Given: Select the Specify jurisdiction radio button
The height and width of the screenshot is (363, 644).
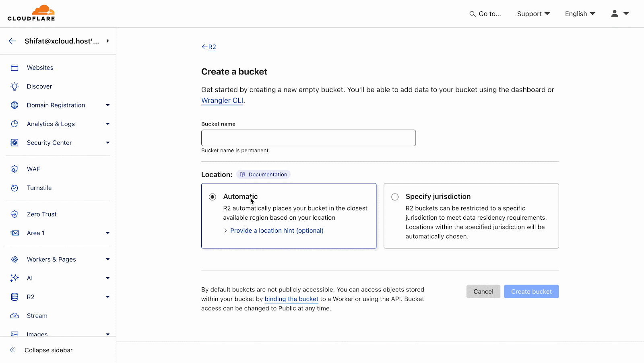Looking at the screenshot, I should point(394,197).
